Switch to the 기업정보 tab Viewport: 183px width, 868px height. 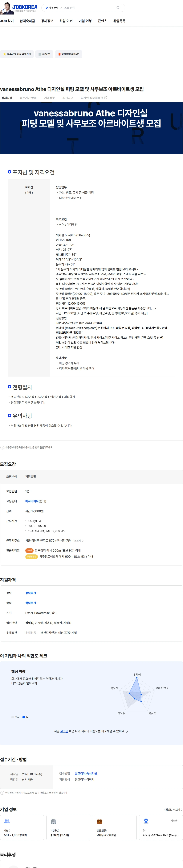49,98
